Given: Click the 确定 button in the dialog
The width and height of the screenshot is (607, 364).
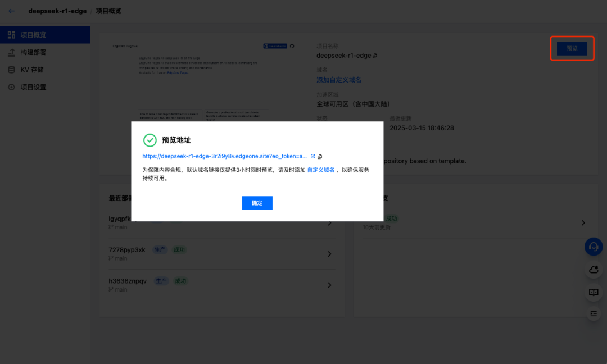Looking at the screenshot, I should pyautogui.click(x=257, y=203).
